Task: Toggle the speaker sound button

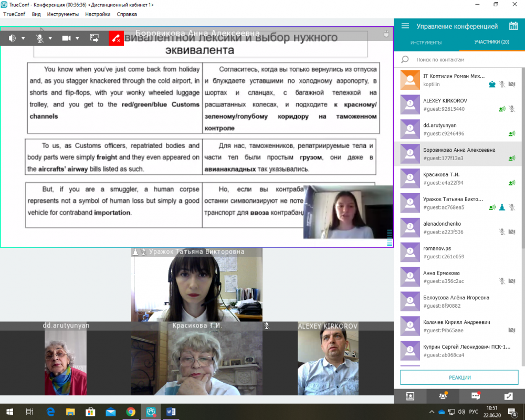Action: tap(12, 38)
